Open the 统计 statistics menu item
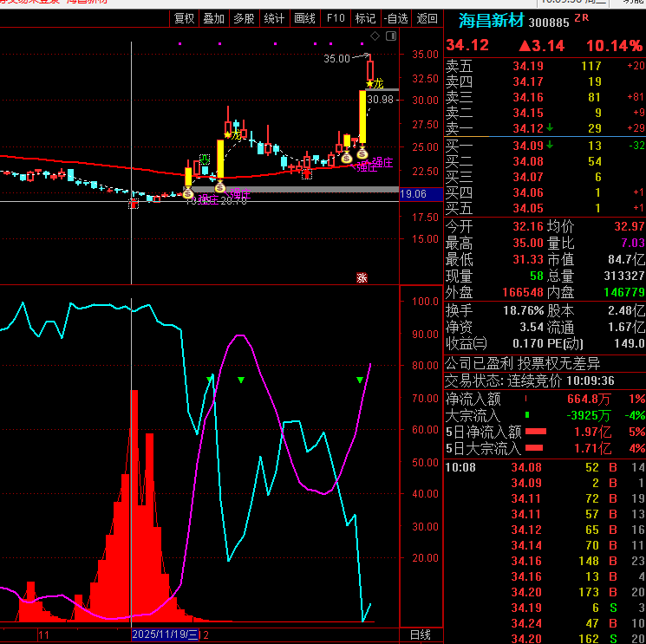This screenshot has width=646, height=644. click(x=273, y=17)
